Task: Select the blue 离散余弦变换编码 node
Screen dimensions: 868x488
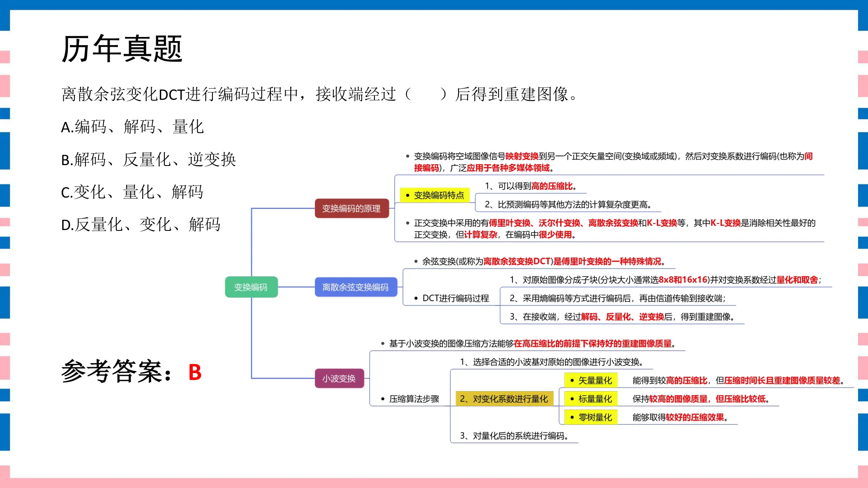Action: click(x=356, y=287)
